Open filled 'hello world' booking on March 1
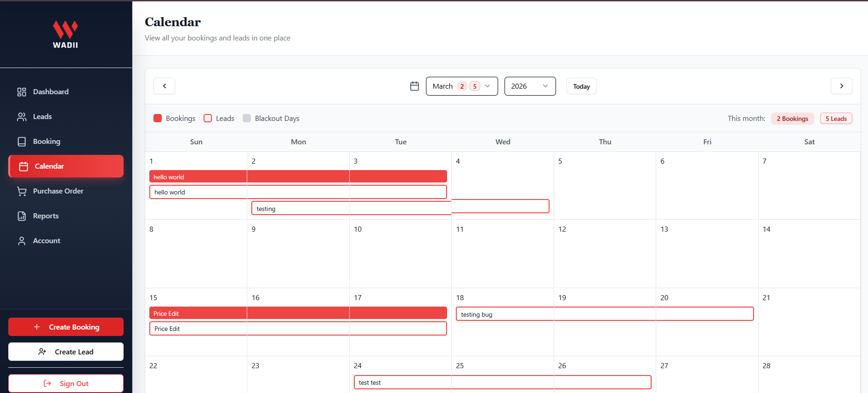 click(x=298, y=177)
